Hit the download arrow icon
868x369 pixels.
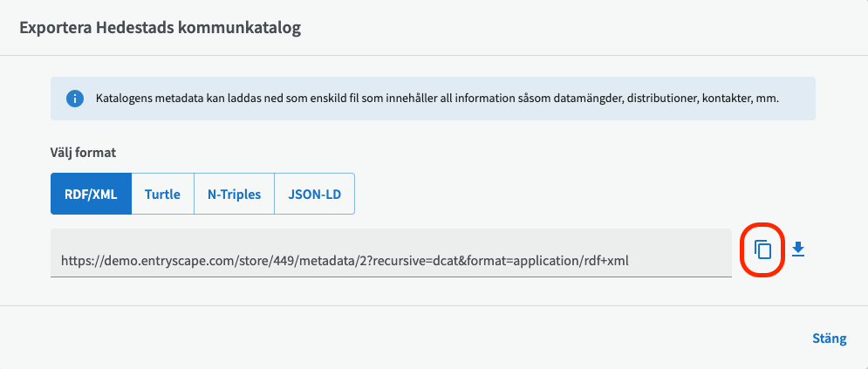pos(798,250)
